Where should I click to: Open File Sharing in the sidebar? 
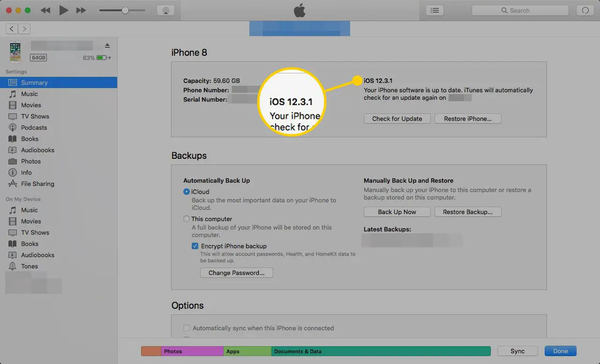[59, 184]
